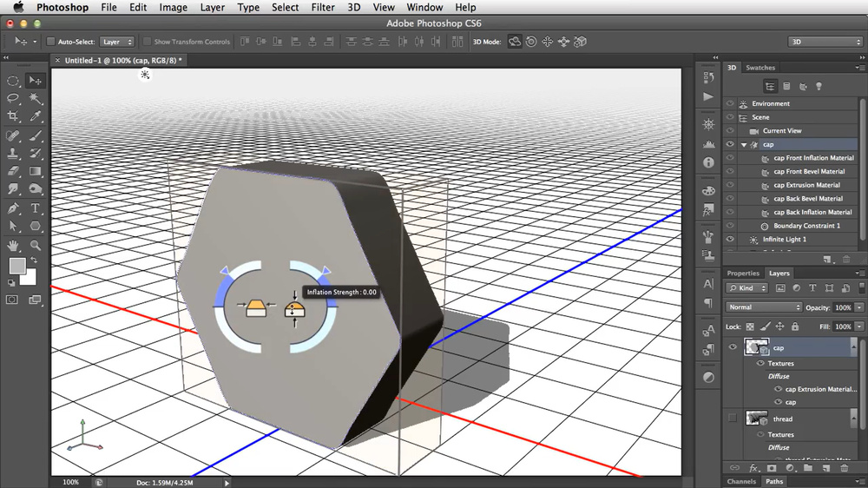Filter 3D panel by lights
Viewport: 868px width, 488px height.
point(818,86)
